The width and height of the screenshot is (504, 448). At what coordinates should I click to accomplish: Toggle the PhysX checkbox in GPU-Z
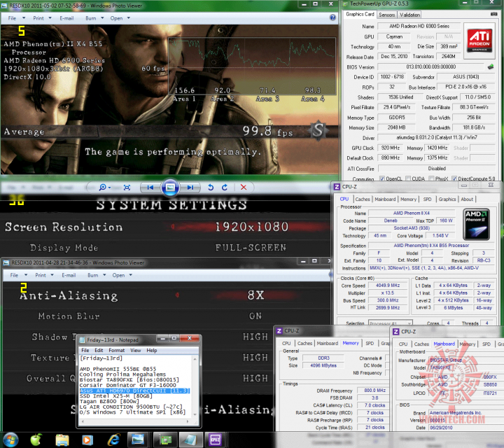pyautogui.click(x=431, y=178)
